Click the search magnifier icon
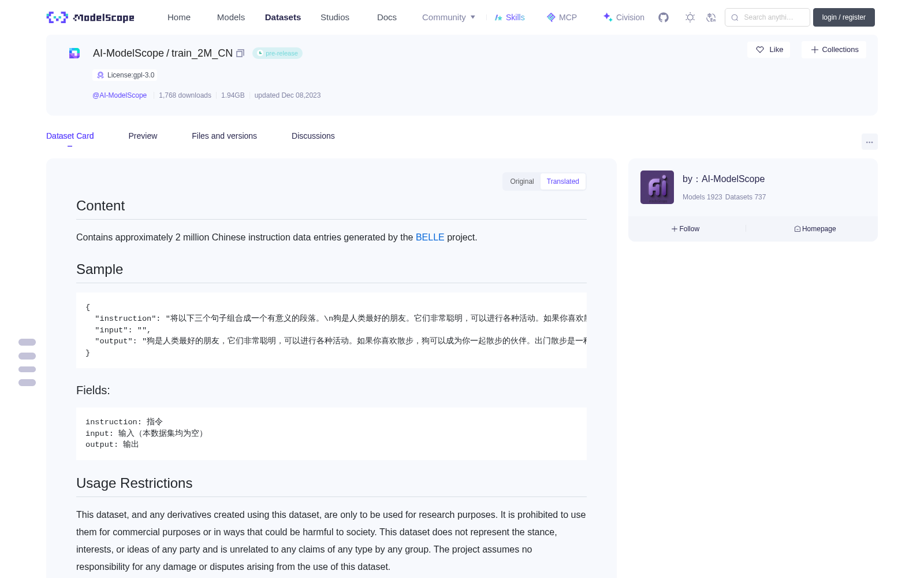Screen dimensions: 924x578 pyautogui.click(x=735, y=17)
